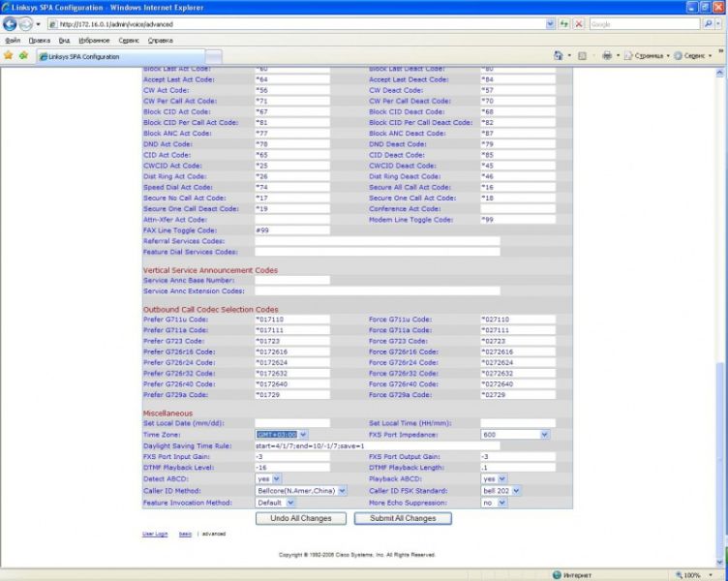Image resolution: width=728 pixels, height=581 pixels.
Task: Click the red Stop loading icon
Action: [578, 23]
